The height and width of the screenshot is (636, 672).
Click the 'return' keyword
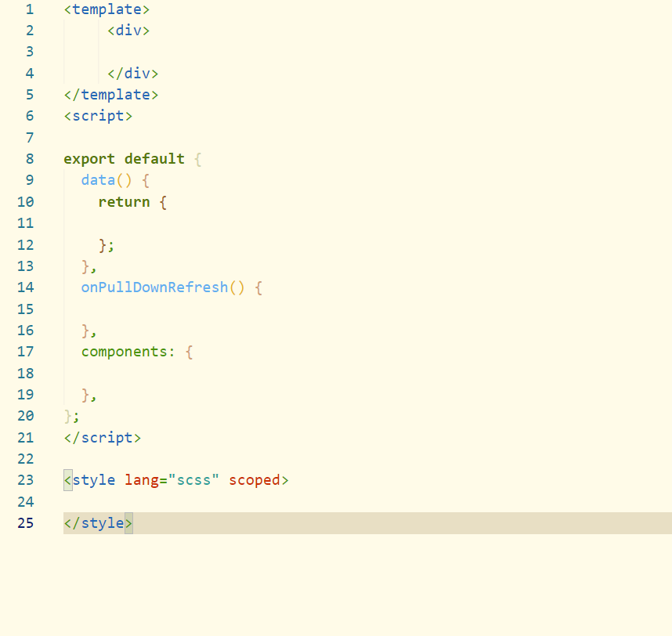pos(125,202)
